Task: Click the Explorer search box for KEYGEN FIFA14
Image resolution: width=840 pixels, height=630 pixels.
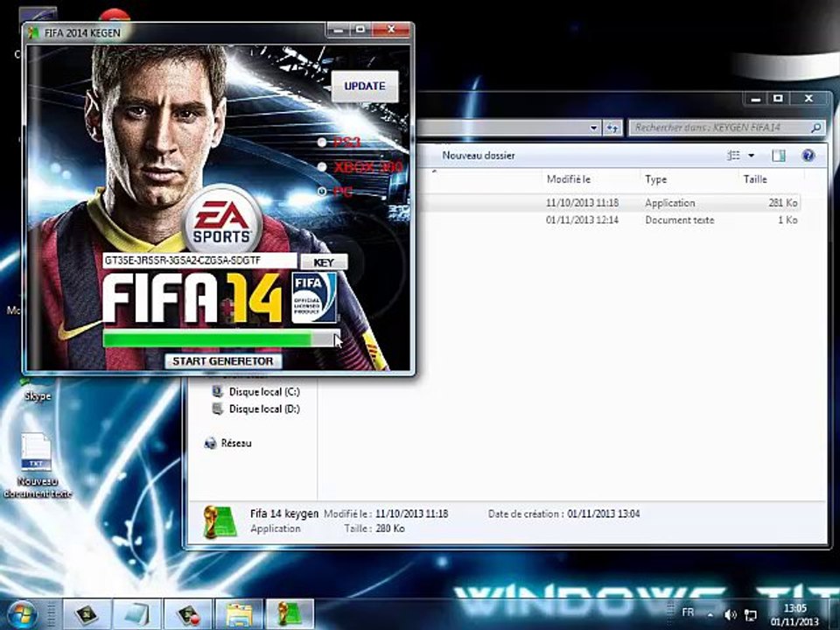Action: click(726, 128)
